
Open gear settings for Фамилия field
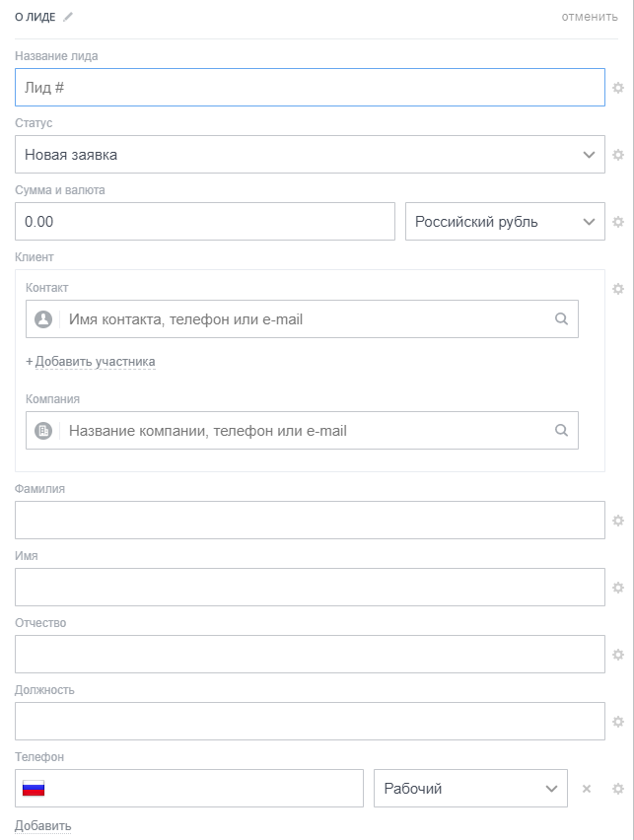coord(618,521)
